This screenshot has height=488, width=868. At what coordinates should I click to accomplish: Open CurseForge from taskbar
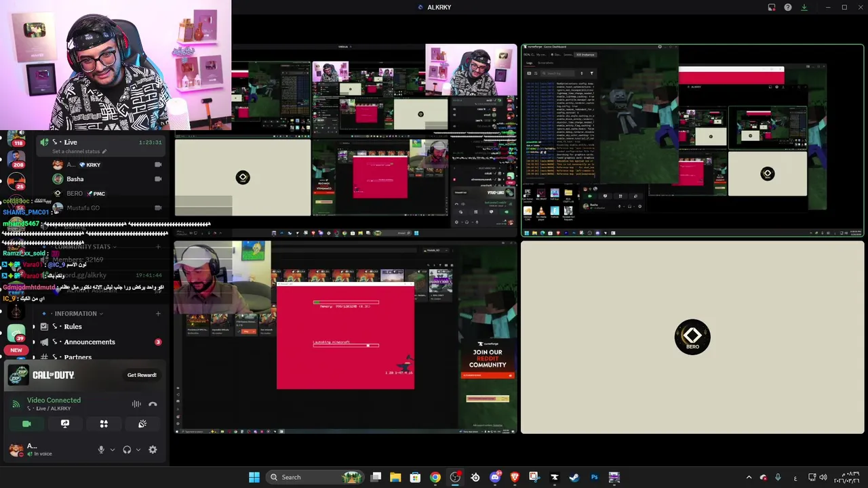tap(555, 477)
